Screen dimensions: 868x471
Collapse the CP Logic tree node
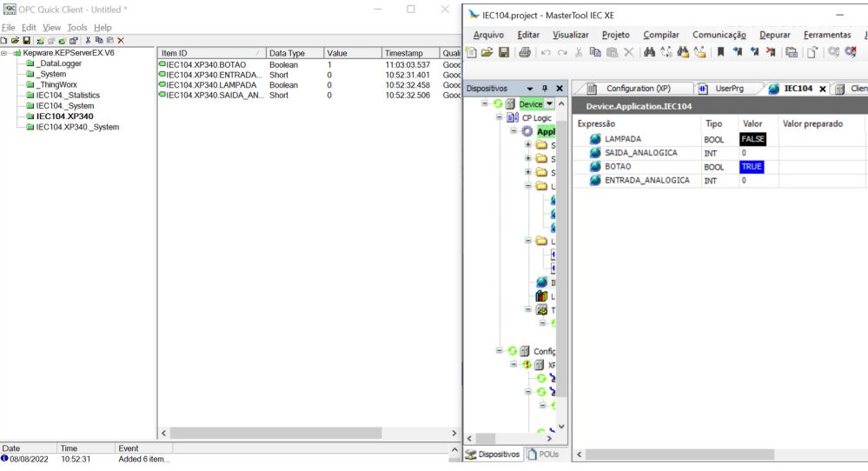pyautogui.click(x=500, y=117)
